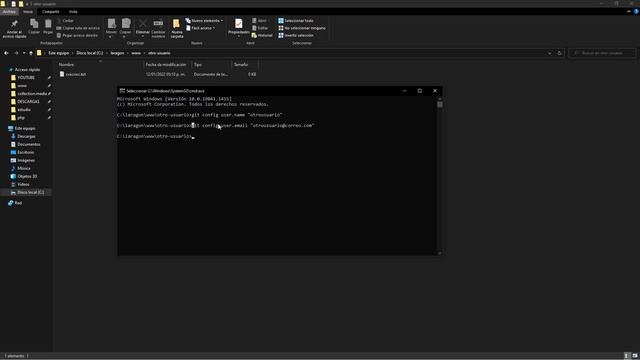640x360 pixels.
Task: Open the Mover a dropdown
Action: pyautogui.click(x=111, y=28)
